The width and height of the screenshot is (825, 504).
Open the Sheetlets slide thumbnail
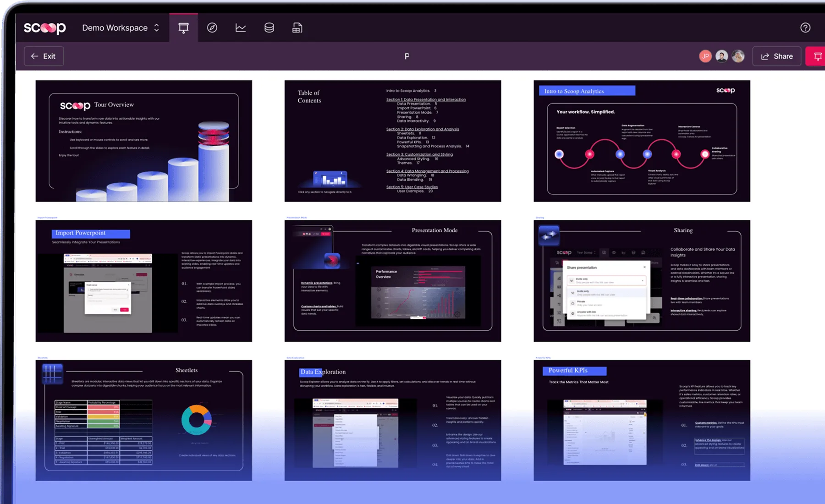click(144, 420)
